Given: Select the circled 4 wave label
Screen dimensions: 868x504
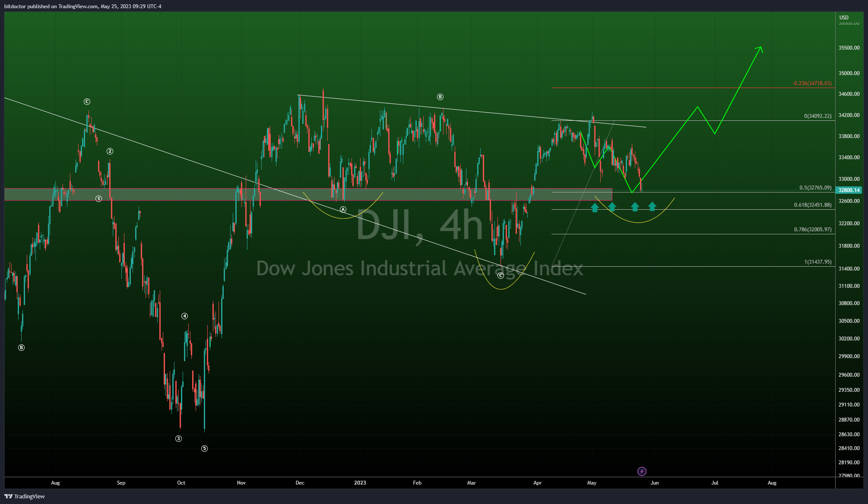Looking at the screenshot, I should 184,316.
